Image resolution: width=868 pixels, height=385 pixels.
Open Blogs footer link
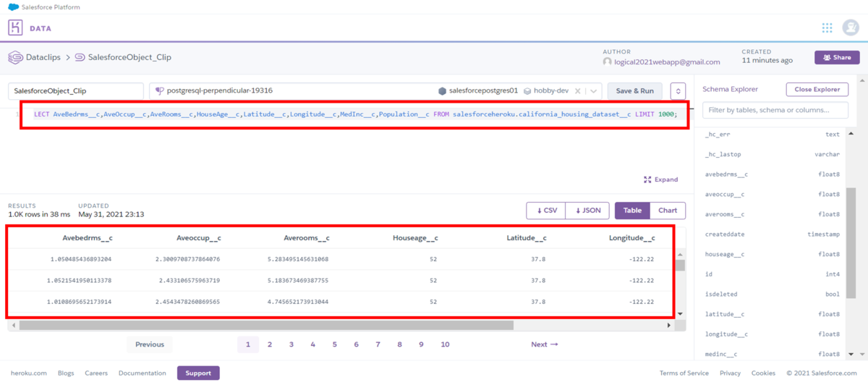(x=66, y=373)
